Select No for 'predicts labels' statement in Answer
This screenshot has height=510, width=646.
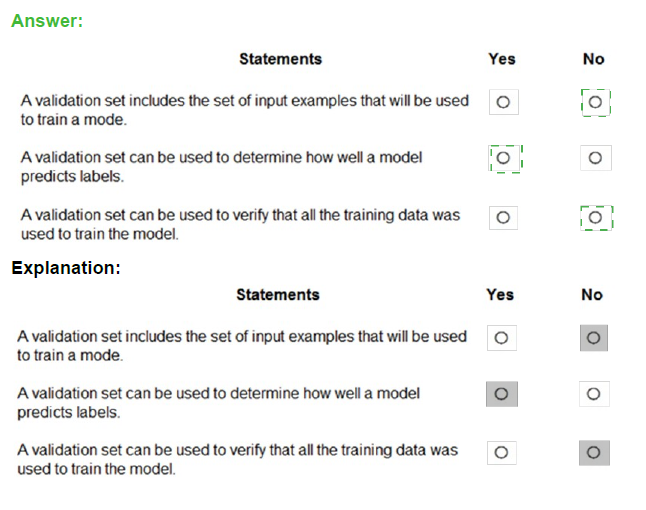click(x=595, y=158)
